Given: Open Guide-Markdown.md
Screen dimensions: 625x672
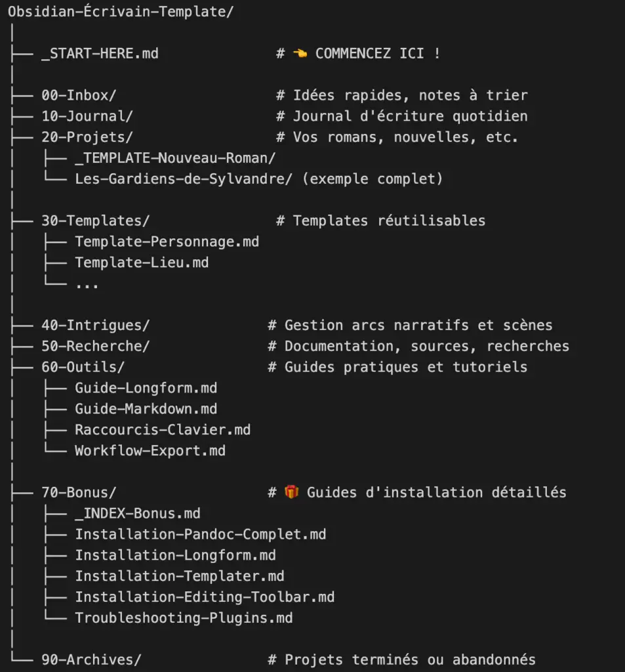Looking at the screenshot, I should [x=146, y=409].
